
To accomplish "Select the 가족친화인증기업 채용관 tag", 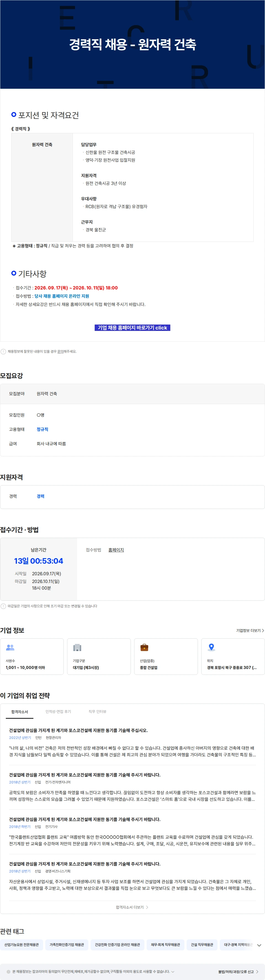I will point(67,945).
